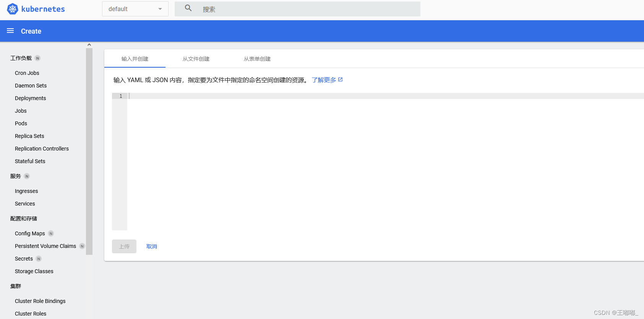Click the 上传 upload button

coord(124,246)
